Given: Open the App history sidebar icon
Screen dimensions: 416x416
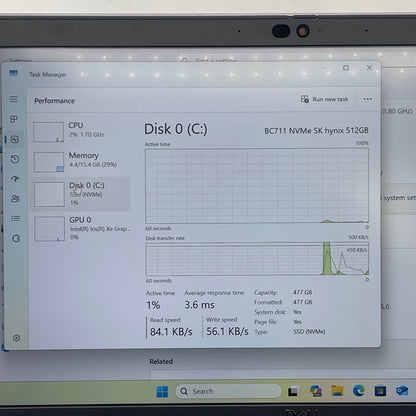Looking at the screenshot, I should click(15, 159).
